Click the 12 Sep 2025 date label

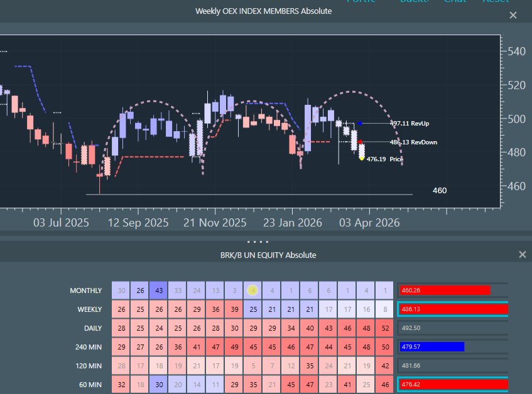(x=138, y=223)
